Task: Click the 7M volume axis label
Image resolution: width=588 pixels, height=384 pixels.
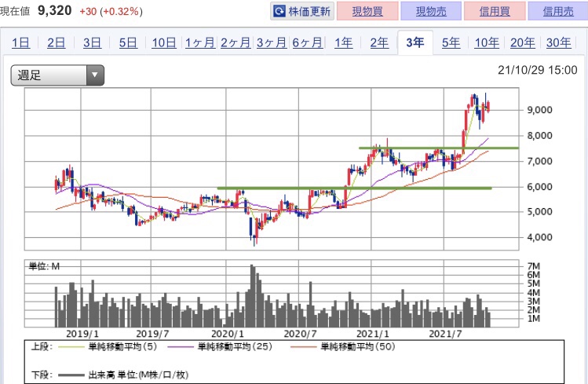Action: pos(533,266)
